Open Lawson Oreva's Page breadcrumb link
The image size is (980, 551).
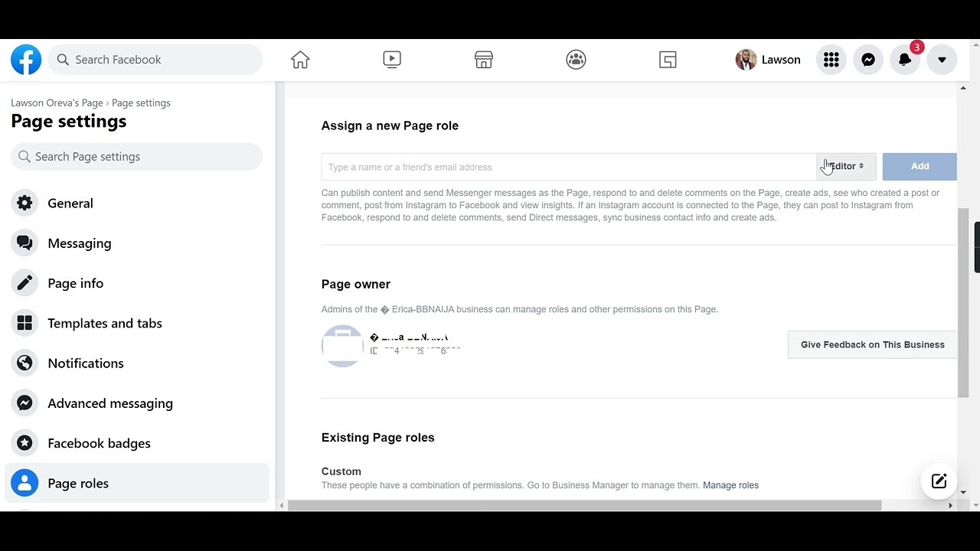[x=57, y=103]
